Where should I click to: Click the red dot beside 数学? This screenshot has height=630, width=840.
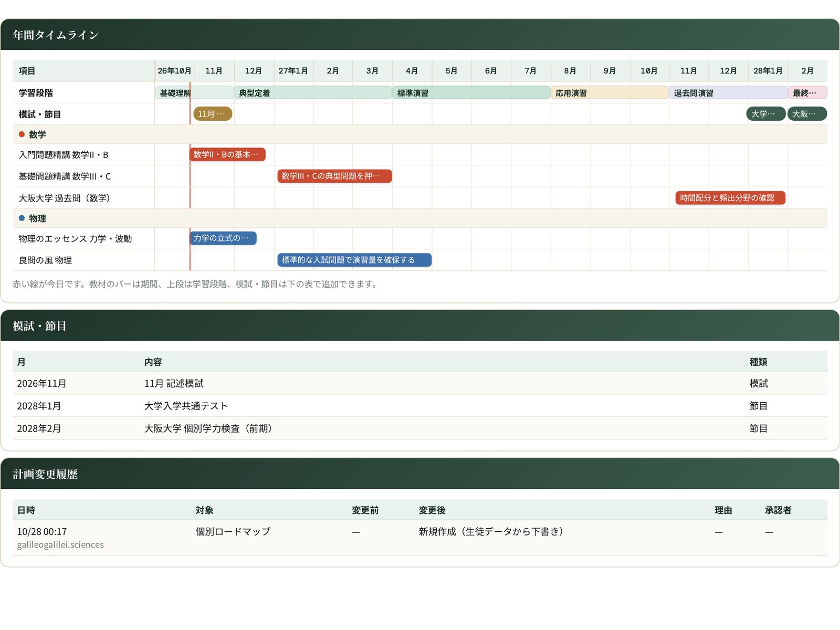click(x=22, y=134)
